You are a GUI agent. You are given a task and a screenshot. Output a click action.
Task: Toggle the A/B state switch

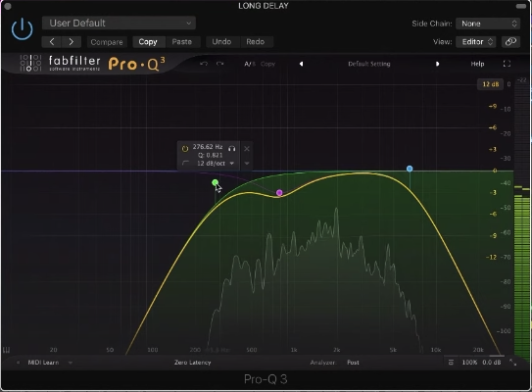coord(250,64)
